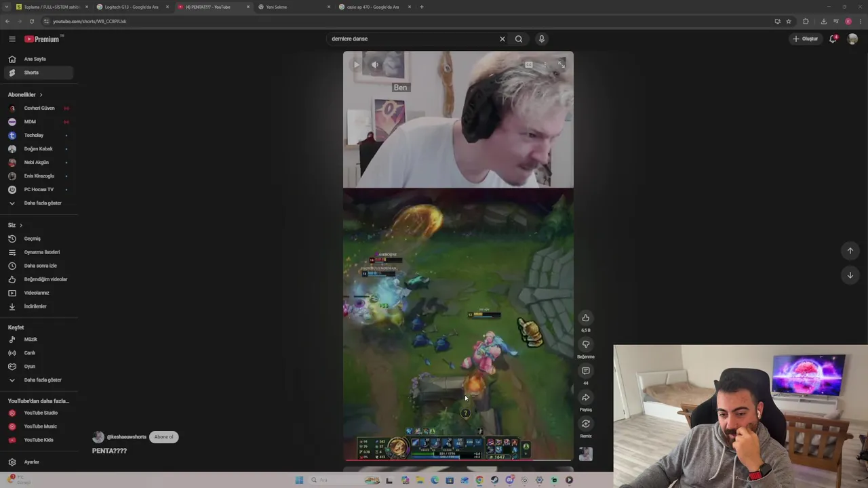Viewport: 868px width, 488px height.
Task: Enter fullscreen on the Short player
Action: 561,65
